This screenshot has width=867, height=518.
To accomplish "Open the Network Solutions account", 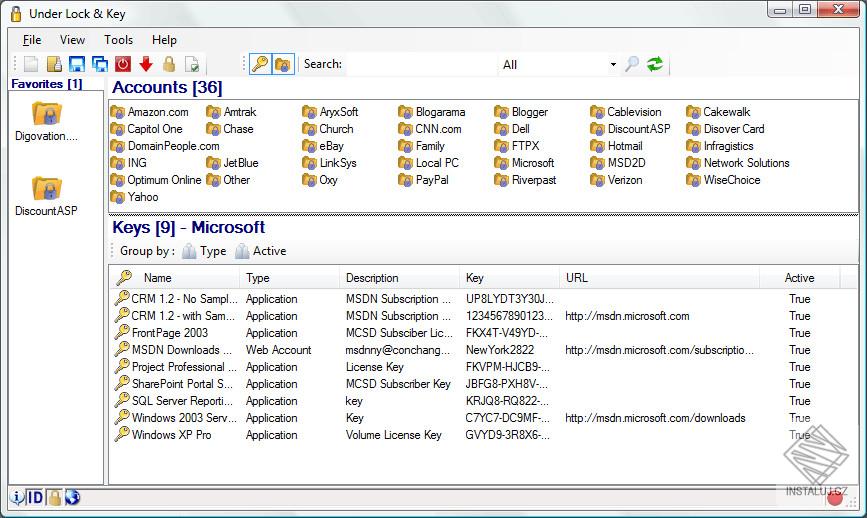I will (738, 163).
